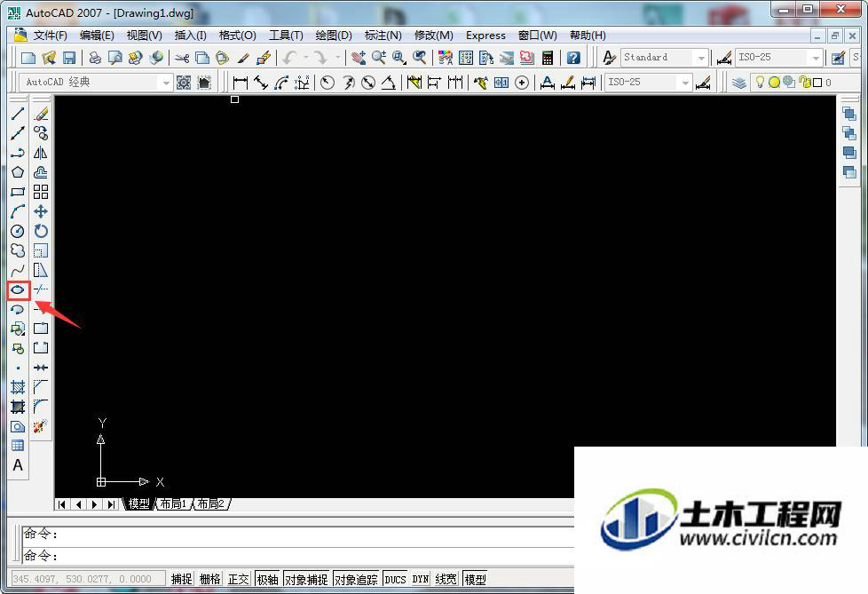Select the Offset tool
Viewport: 868px width, 594px height.
[41, 172]
